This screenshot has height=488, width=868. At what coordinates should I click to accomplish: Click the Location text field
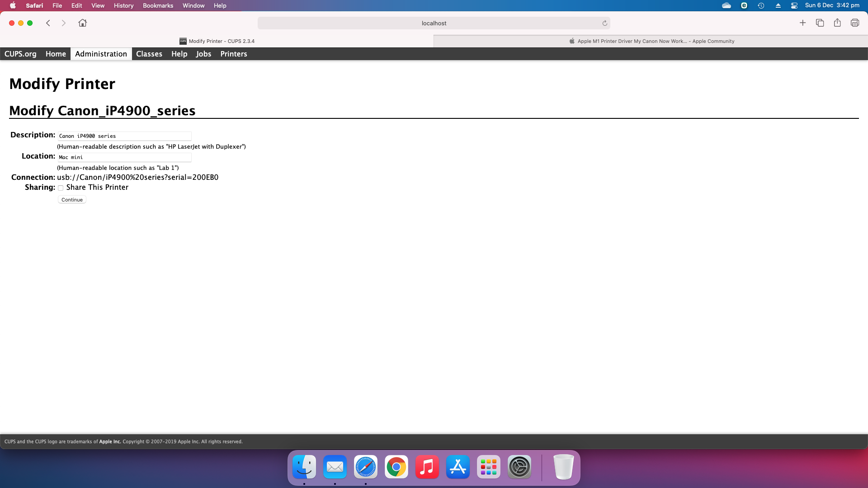[x=124, y=157]
